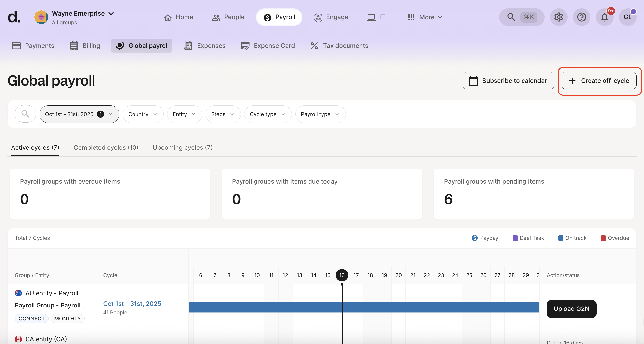Image resolution: width=644 pixels, height=344 pixels.
Task: Open Tax documents section
Action: (339, 46)
